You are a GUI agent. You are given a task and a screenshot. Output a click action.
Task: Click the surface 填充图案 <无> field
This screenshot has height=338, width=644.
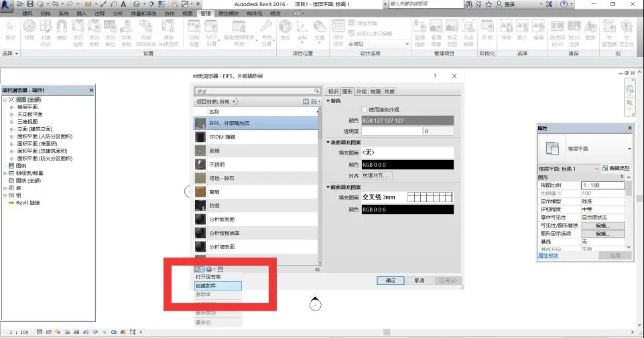(x=407, y=152)
